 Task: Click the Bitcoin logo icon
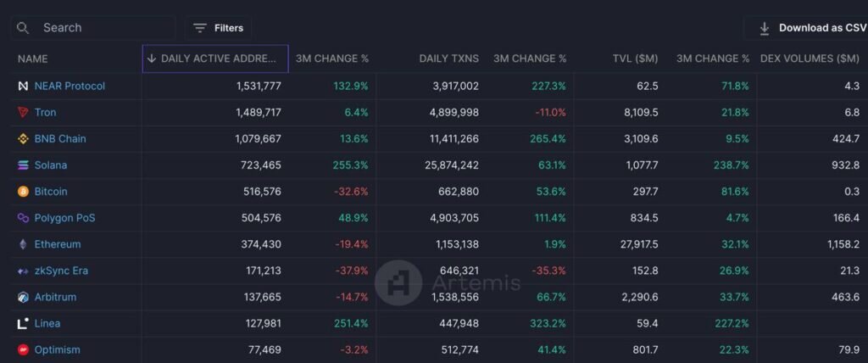point(23,192)
